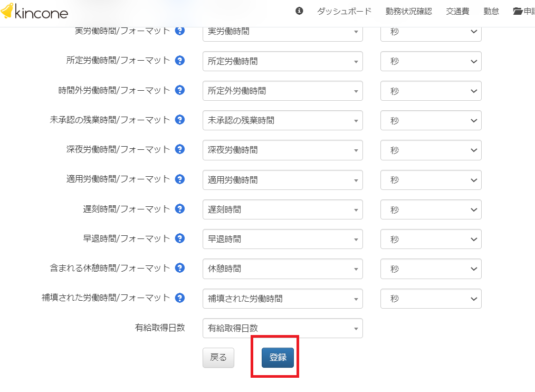Open help icon for 遅刻時間/フォーマット
The width and height of the screenshot is (535, 392).
[x=180, y=209]
